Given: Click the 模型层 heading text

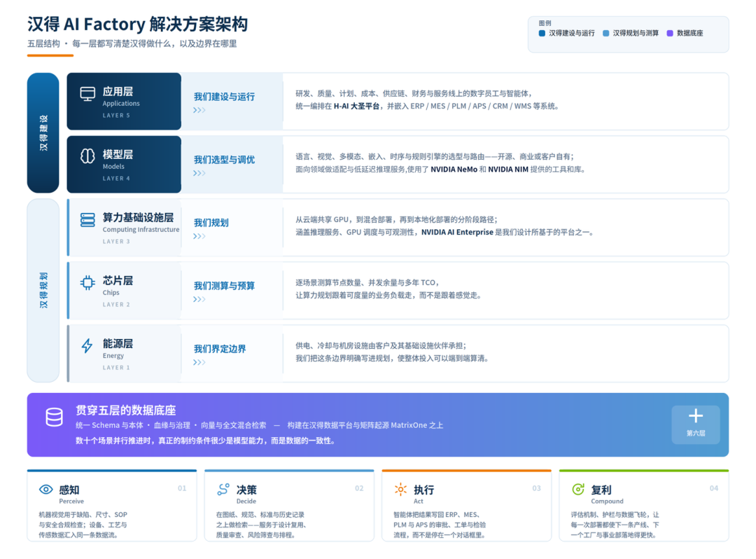Looking at the screenshot, I should pos(118,155).
